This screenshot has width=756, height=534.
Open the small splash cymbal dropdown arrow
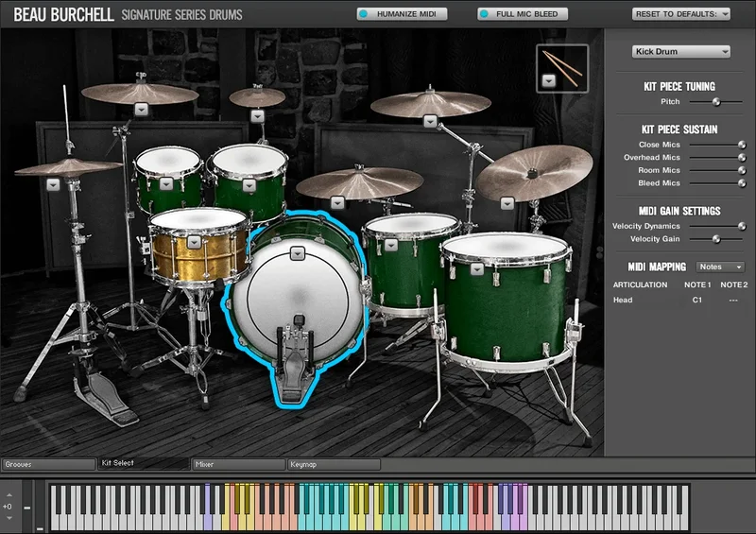257,116
